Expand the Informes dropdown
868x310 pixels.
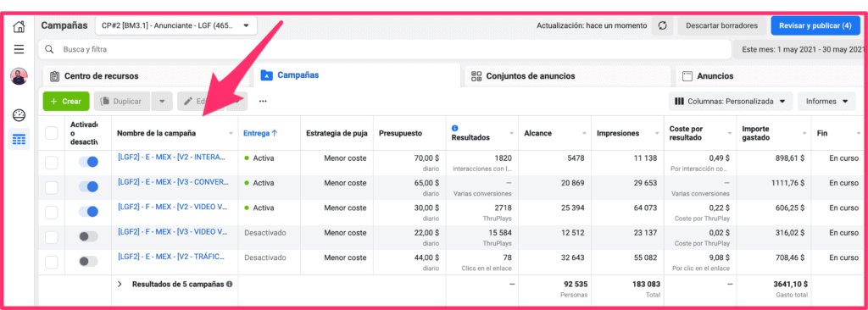(827, 102)
